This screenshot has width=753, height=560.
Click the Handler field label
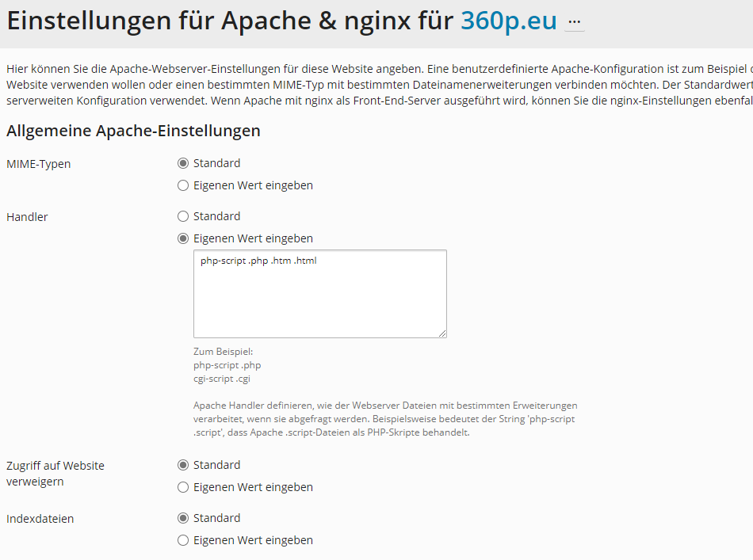(x=27, y=217)
